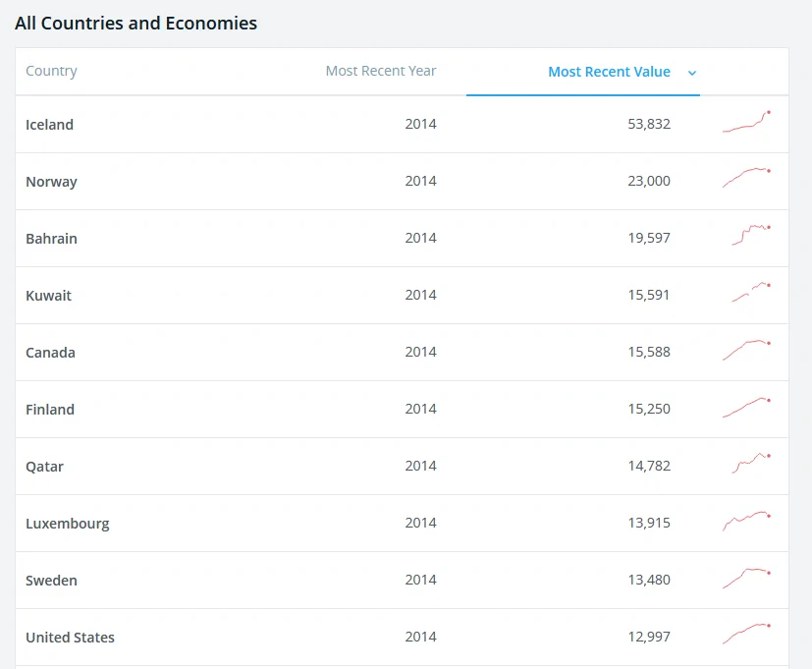812x669 pixels.
Task: Select Finland's value 15,250
Action: pos(649,409)
